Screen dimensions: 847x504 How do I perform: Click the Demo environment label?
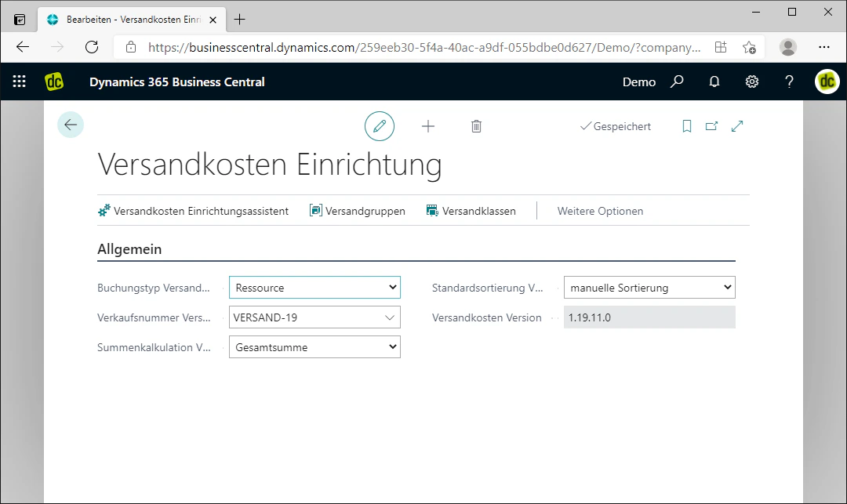pos(639,82)
